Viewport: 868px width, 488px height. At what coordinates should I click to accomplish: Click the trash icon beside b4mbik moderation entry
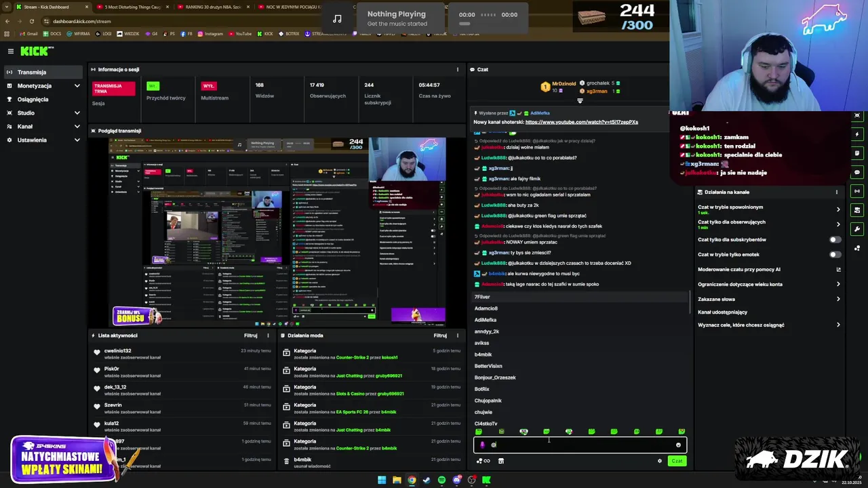coord(286,461)
